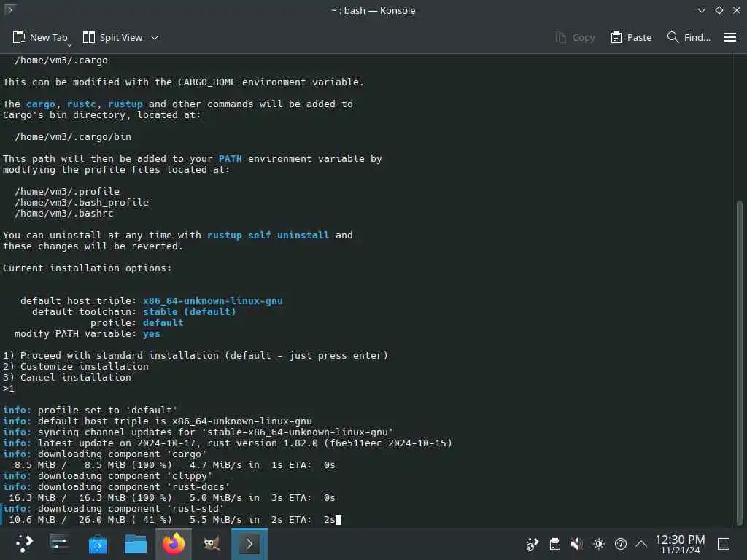The width and height of the screenshot is (747, 560).
Task: Click the 'rust-std' download progress line
Action: click(172, 520)
